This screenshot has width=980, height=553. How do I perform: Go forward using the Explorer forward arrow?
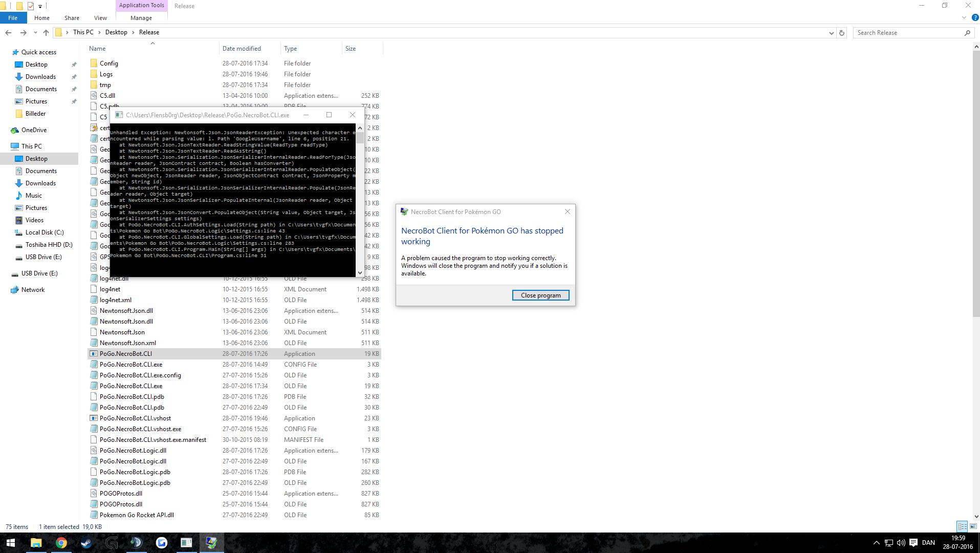coord(23,33)
